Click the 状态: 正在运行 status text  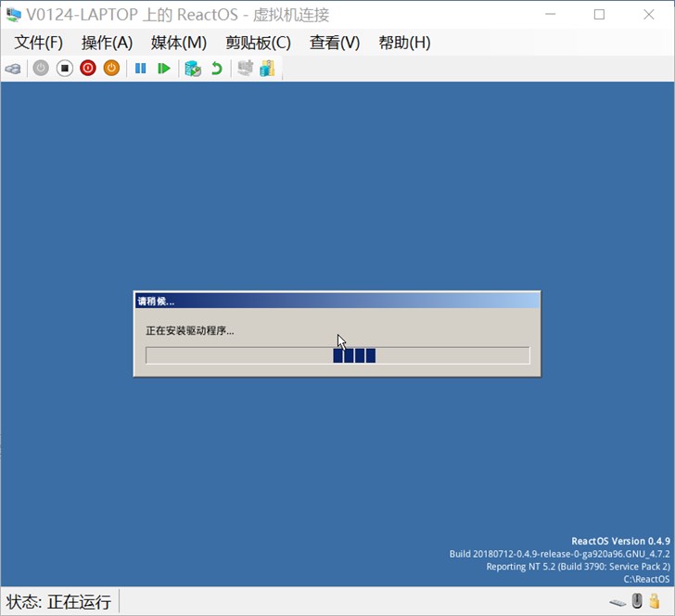58,602
